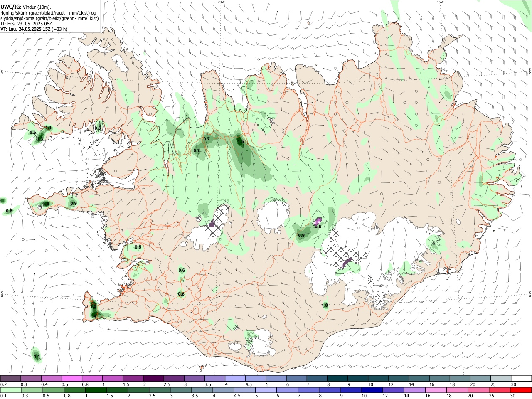Click the '1.9' value on Reykjanes peninsula
Screen dimensions: 532x399
point(93,306)
